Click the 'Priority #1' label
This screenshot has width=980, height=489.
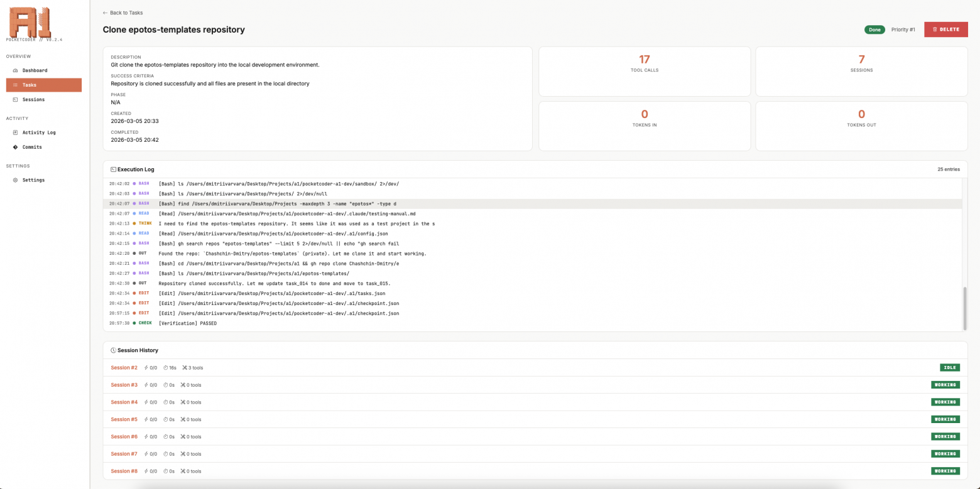coord(903,30)
